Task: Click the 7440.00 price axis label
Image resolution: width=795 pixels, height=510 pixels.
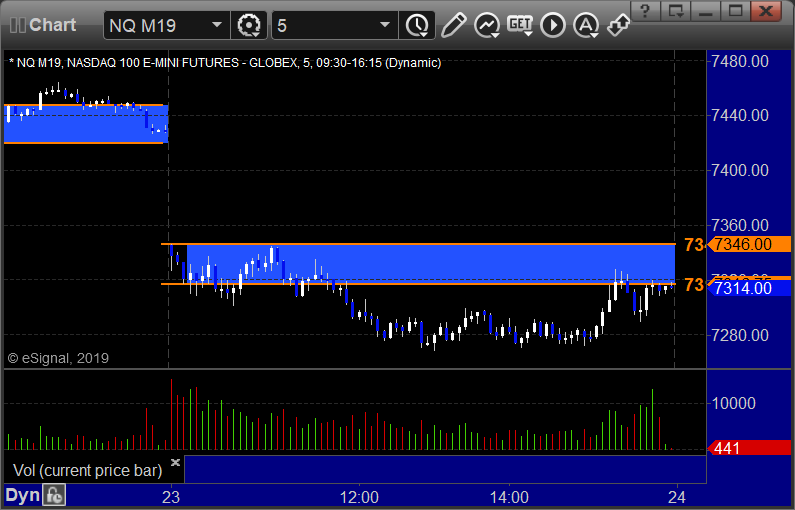Action: 740,115
